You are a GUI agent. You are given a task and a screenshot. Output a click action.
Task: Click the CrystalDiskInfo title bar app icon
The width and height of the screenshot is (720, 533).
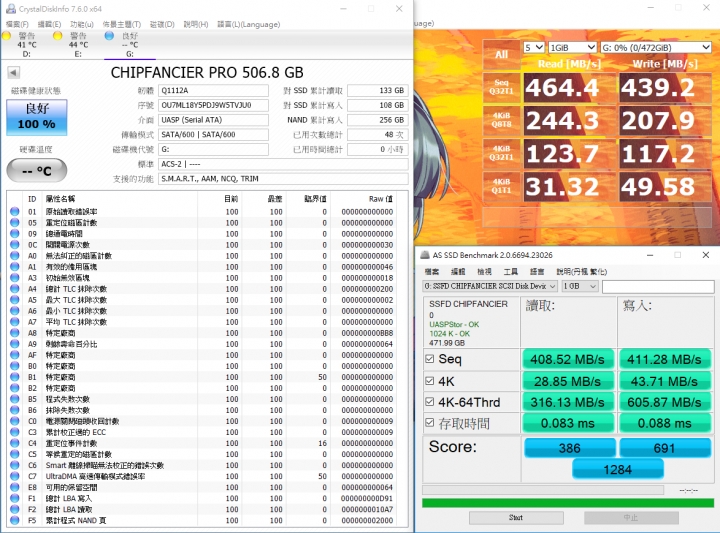11,9
